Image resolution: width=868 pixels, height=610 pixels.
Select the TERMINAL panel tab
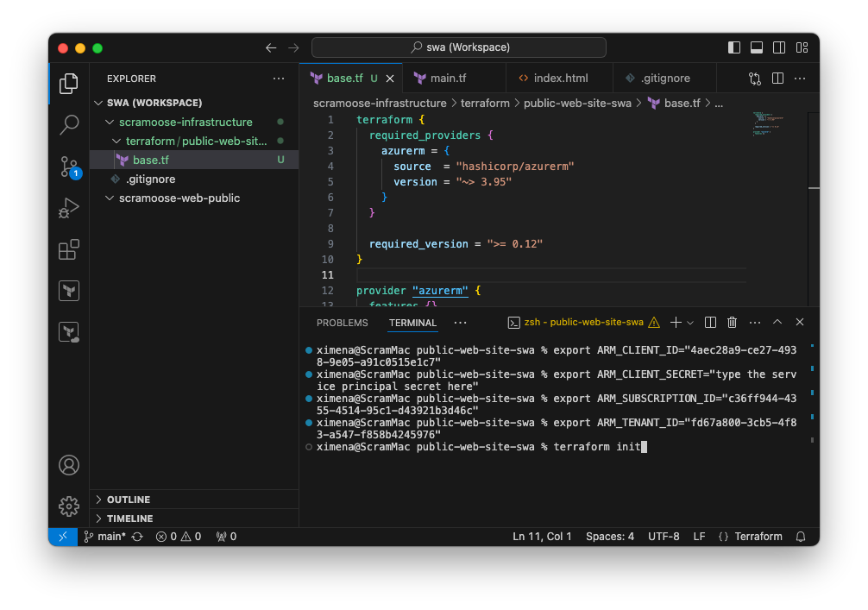coord(412,323)
